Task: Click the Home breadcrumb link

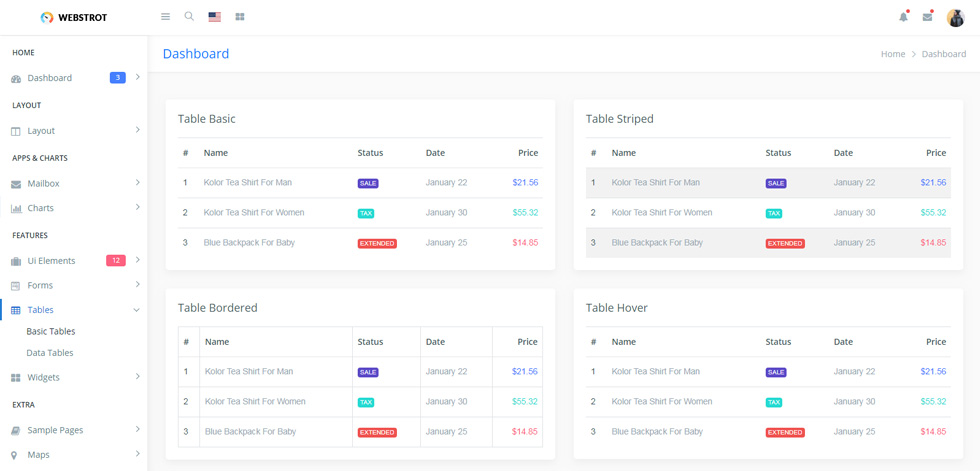Action: 893,54
